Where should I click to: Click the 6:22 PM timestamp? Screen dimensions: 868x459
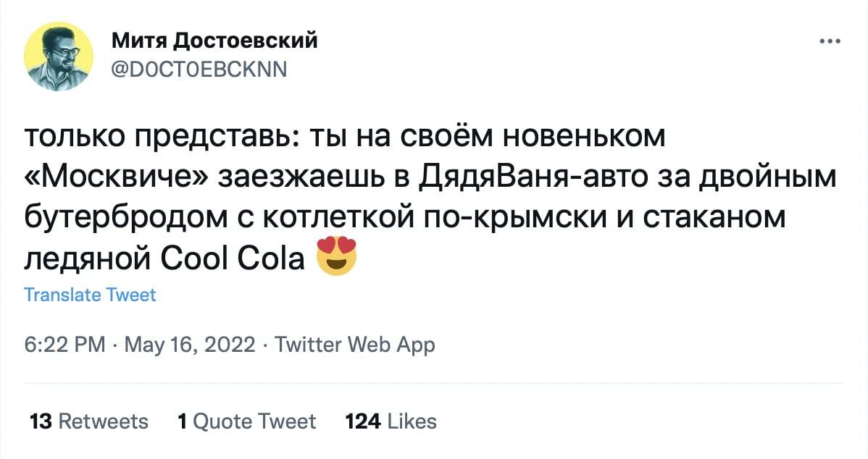tap(64, 345)
